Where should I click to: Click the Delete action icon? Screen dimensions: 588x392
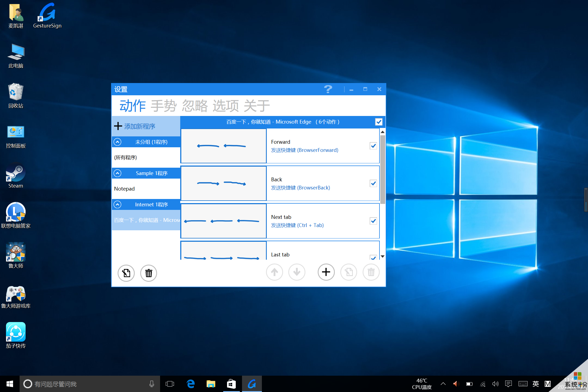click(x=371, y=272)
